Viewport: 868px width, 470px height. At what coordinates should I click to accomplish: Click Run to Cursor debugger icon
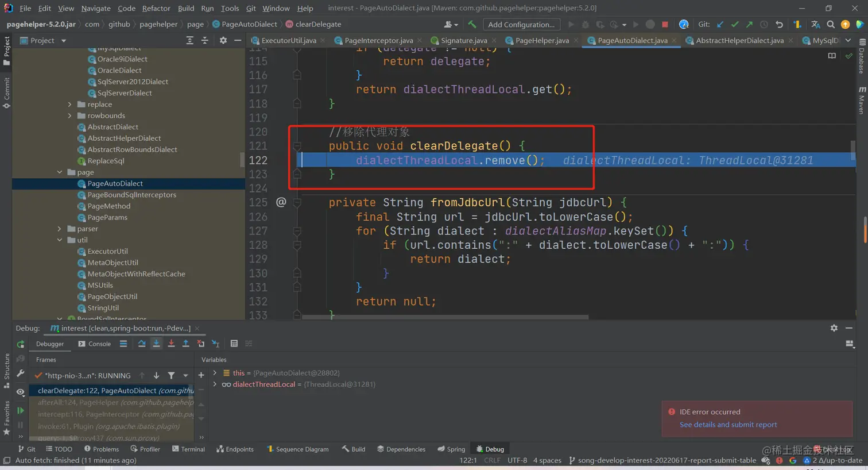[x=215, y=344]
